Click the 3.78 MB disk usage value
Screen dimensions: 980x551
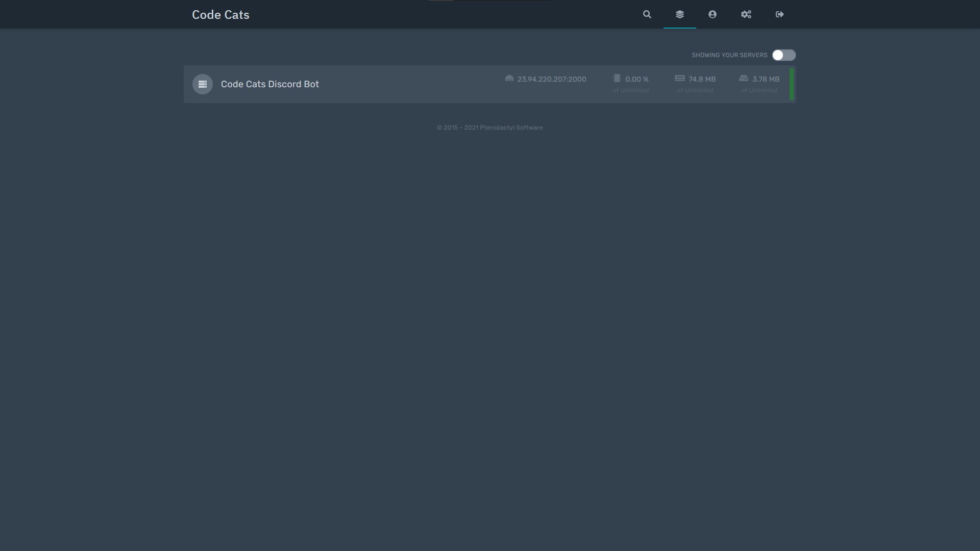tap(766, 79)
